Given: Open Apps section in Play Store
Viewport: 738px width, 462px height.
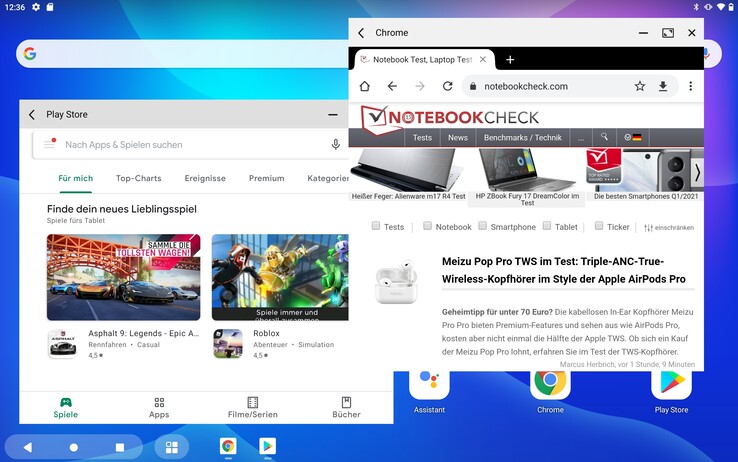Looking at the screenshot, I should [x=159, y=408].
